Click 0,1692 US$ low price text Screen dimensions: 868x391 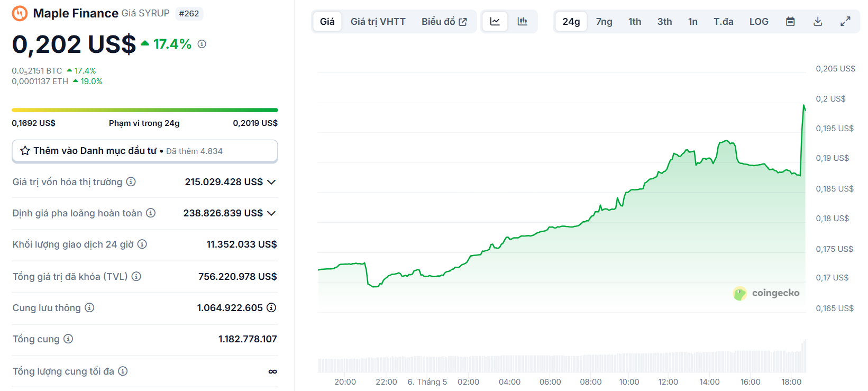pyautogui.click(x=33, y=123)
